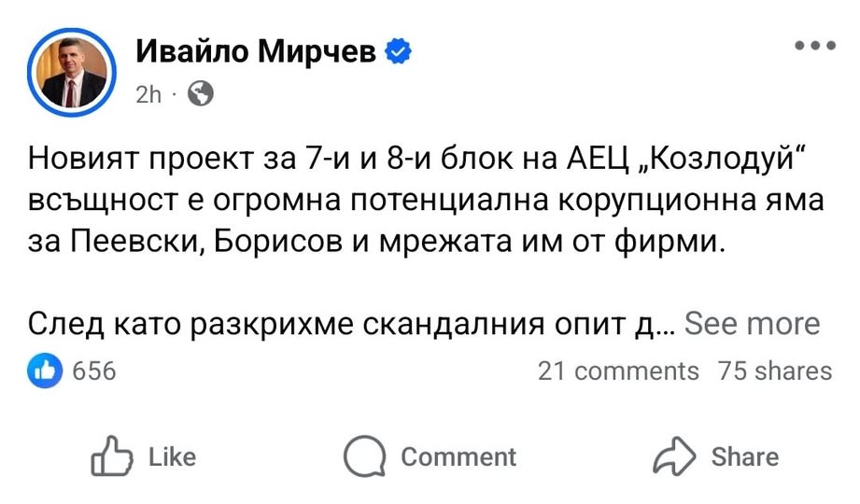Click the arrow Share icon
The width and height of the screenshot is (860, 504).
[674, 456]
